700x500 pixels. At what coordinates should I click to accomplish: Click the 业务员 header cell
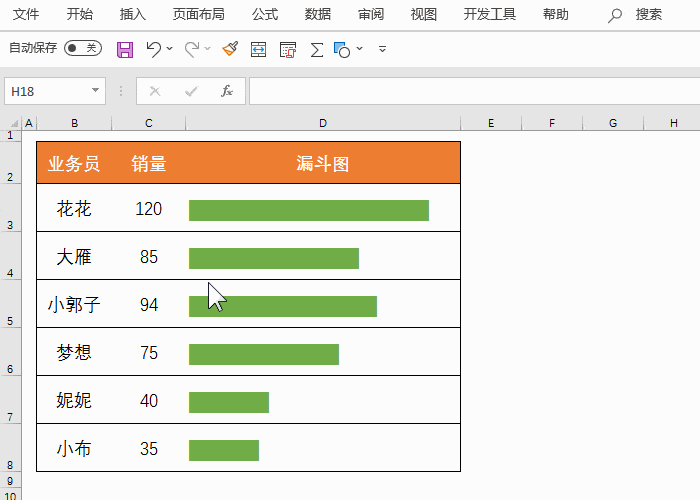74,163
